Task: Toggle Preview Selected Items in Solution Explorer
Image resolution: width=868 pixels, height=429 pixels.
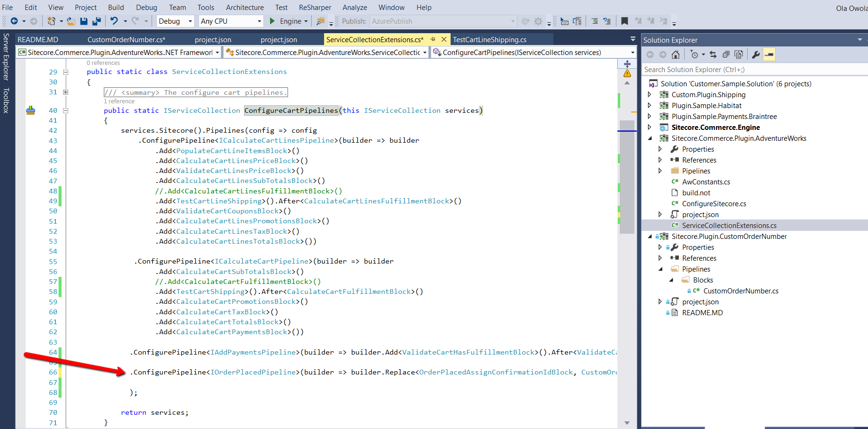Action: [769, 55]
